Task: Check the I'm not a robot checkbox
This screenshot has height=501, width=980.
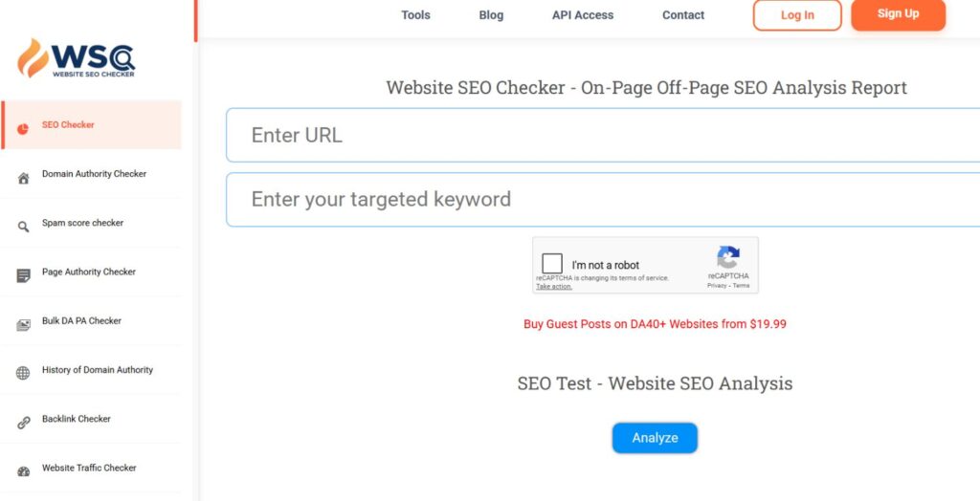Action: pyautogui.click(x=552, y=264)
